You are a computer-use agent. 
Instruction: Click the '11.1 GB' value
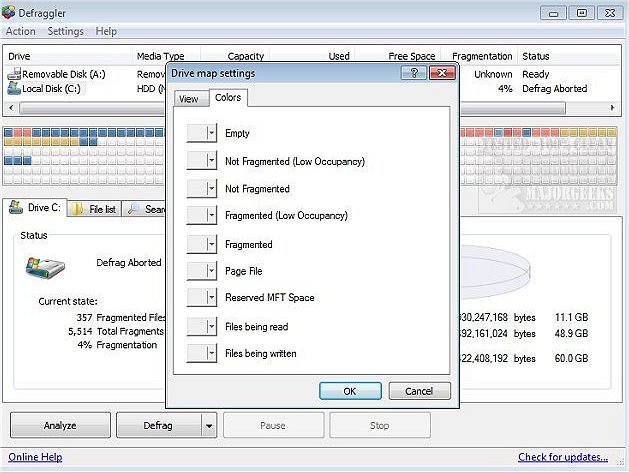pos(571,317)
